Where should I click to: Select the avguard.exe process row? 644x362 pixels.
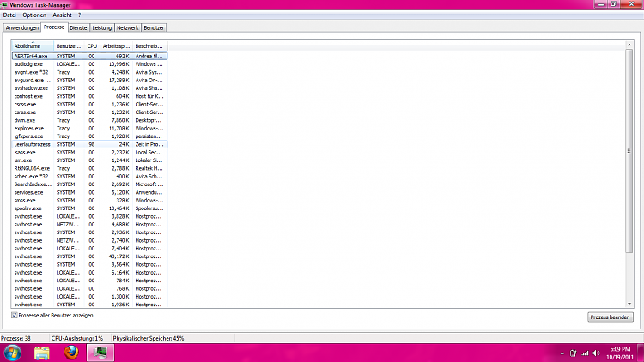pyautogui.click(x=89, y=80)
